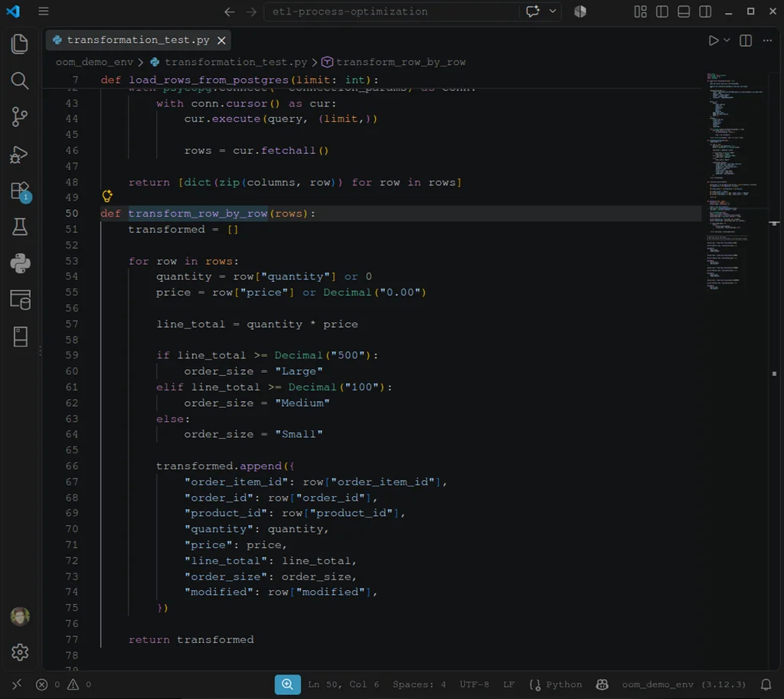Click the minimap code overview
This screenshot has width=784, height=699.
[735, 182]
